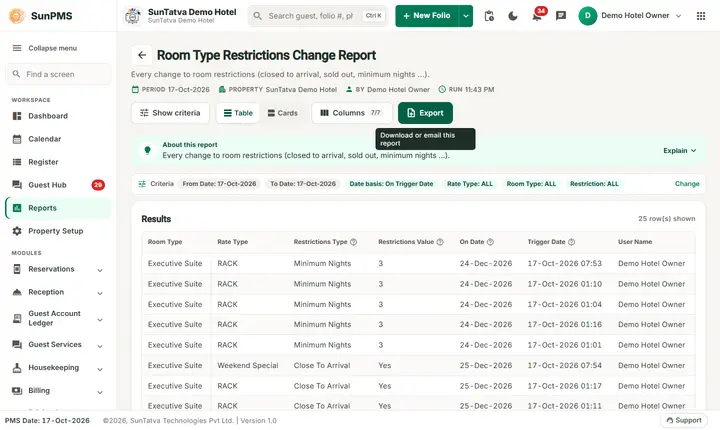Click the lightbulb icon in About this report
Screen dimensions: 720x430
click(147, 150)
